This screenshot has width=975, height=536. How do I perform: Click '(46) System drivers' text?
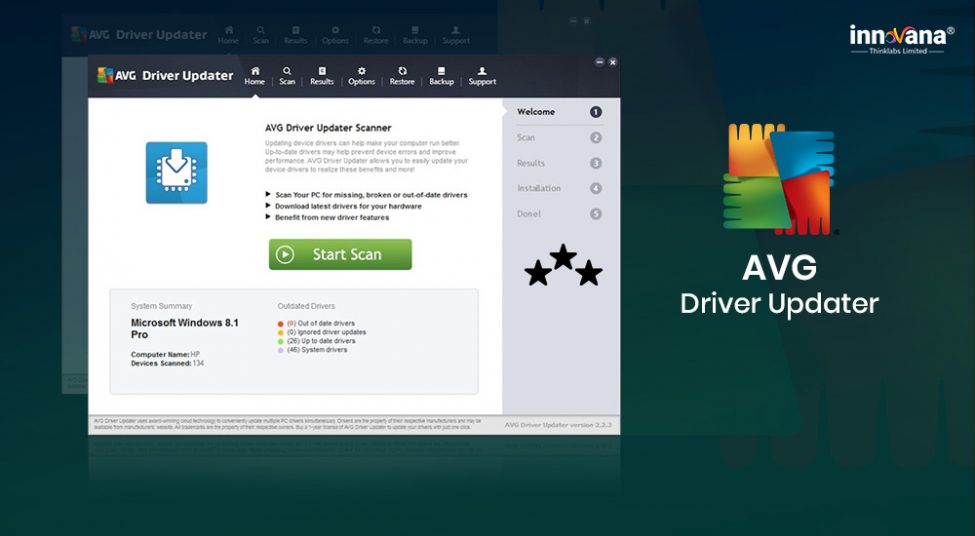pos(317,349)
